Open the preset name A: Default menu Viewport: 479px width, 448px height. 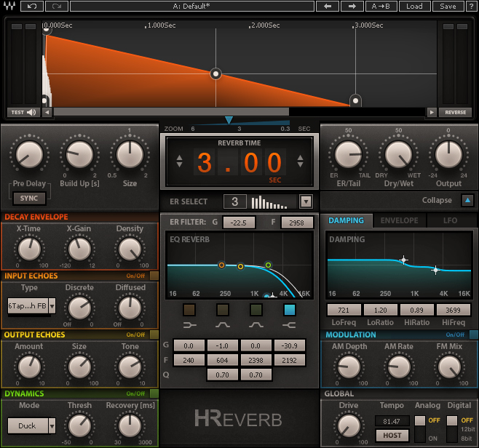coord(192,6)
